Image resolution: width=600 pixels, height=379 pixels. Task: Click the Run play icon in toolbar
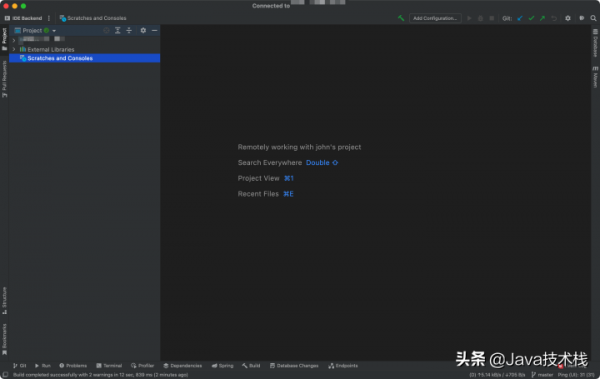point(469,18)
